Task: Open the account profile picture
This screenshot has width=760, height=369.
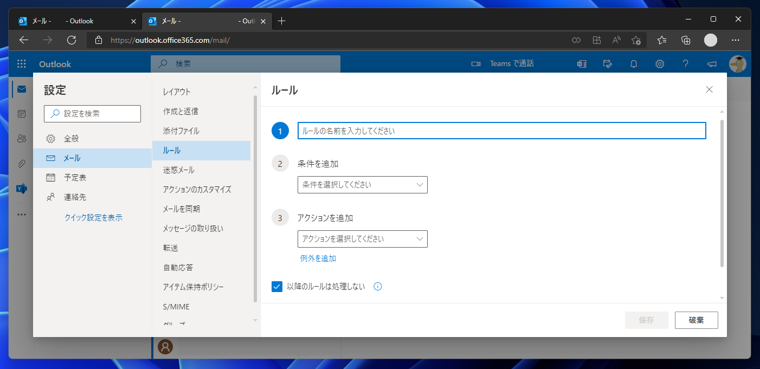Action: pos(737,64)
